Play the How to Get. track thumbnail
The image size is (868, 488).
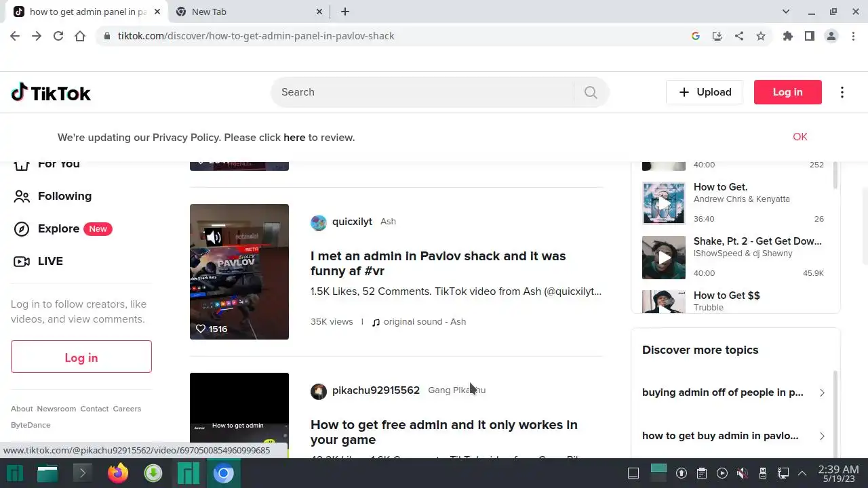coord(664,203)
